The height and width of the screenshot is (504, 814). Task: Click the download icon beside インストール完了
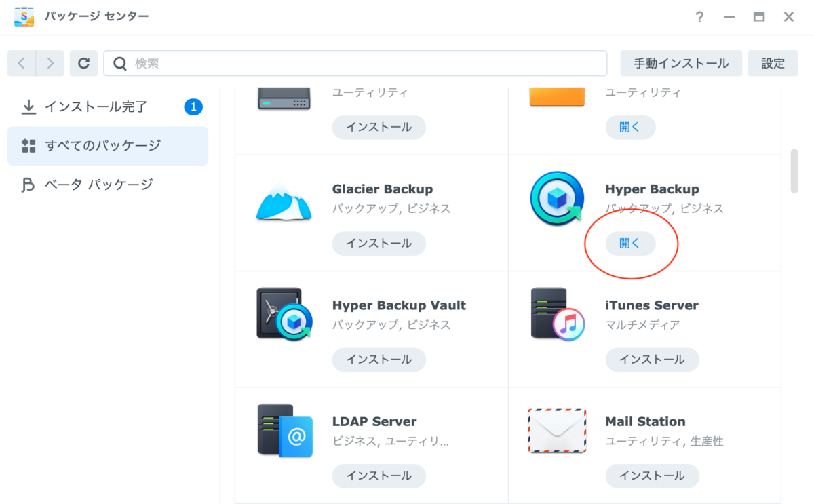tap(28, 107)
